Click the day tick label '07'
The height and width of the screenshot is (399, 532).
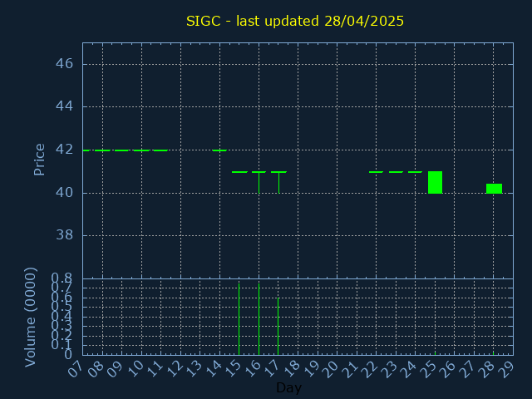76,369
